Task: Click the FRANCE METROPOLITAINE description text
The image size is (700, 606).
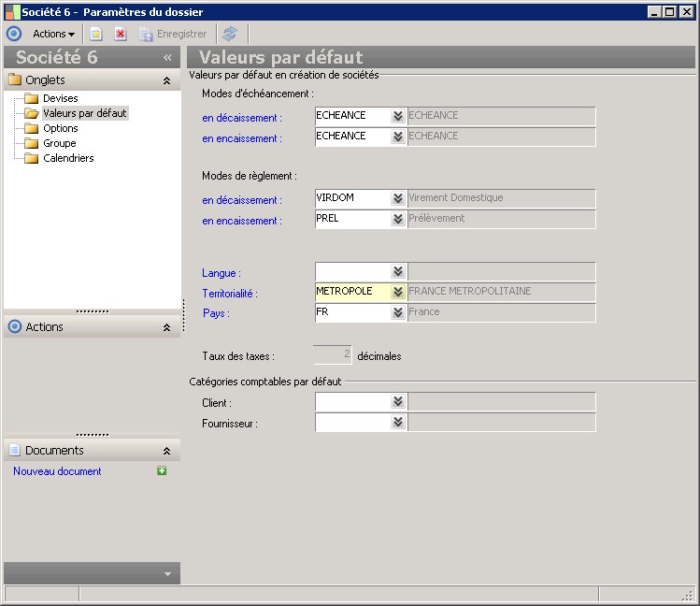Action: pyautogui.click(x=470, y=291)
